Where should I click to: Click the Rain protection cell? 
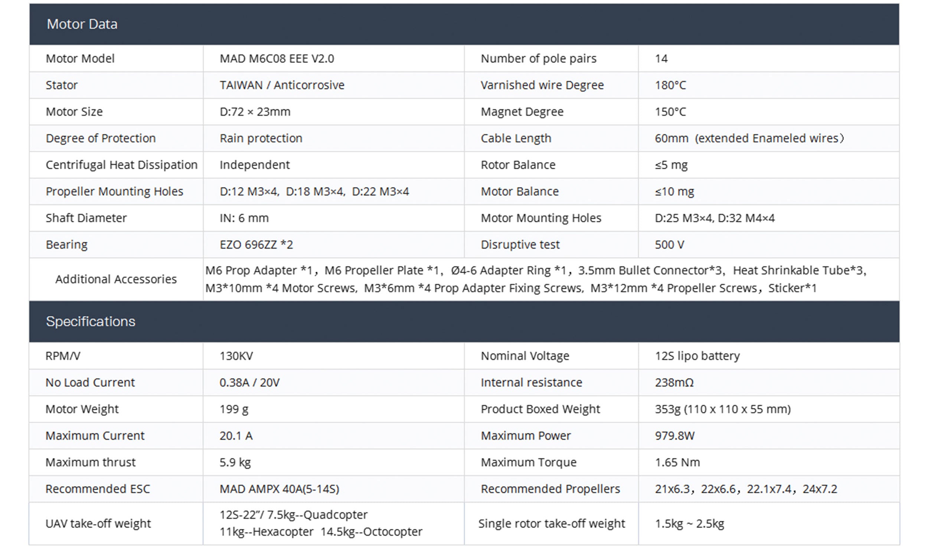[x=261, y=138]
